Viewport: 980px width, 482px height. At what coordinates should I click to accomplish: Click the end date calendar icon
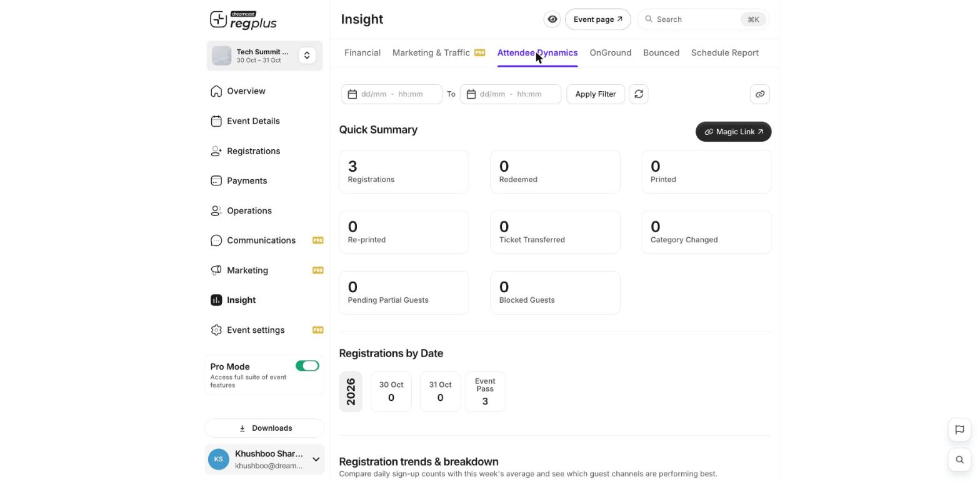471,94
